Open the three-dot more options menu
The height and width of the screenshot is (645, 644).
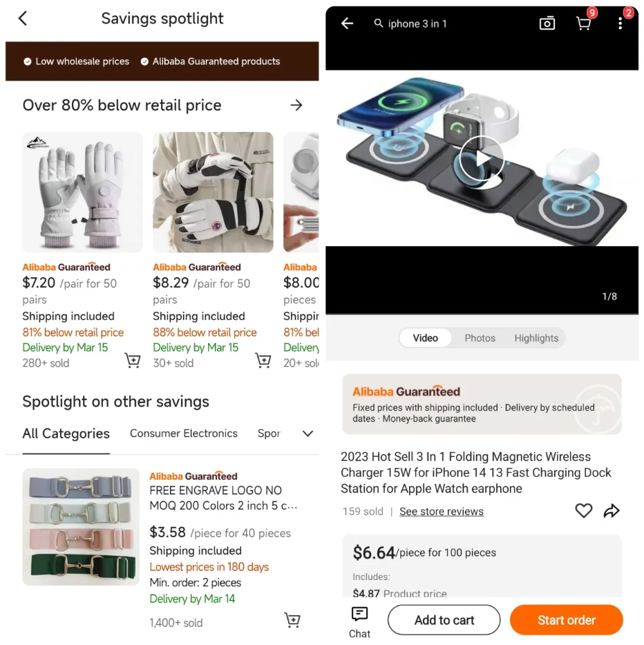click(620, 24)
